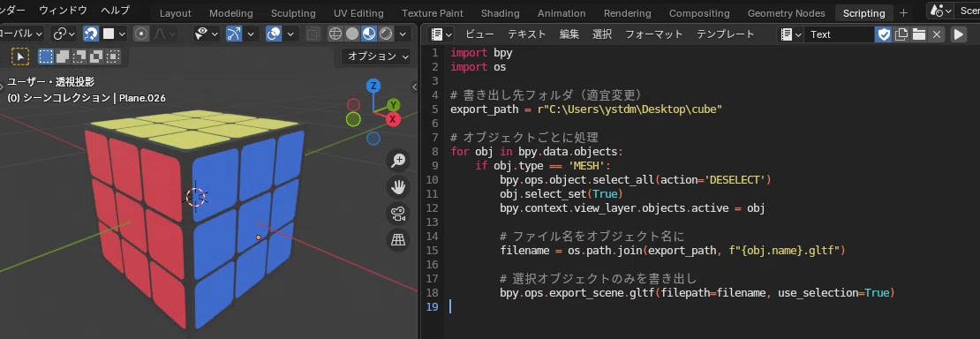Toggle viewport overlays display
This screenshot has width=980, height=339.
click(273, 34)
